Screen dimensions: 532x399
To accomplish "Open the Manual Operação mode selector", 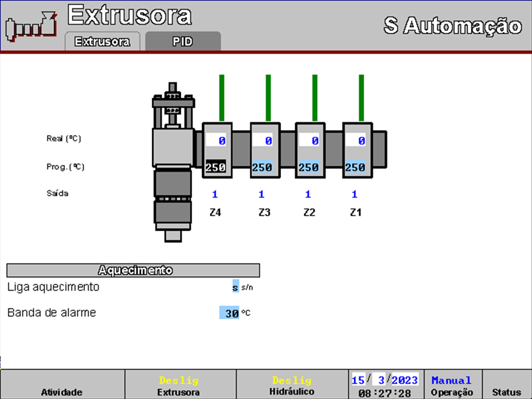I will [x=452, y=385].
